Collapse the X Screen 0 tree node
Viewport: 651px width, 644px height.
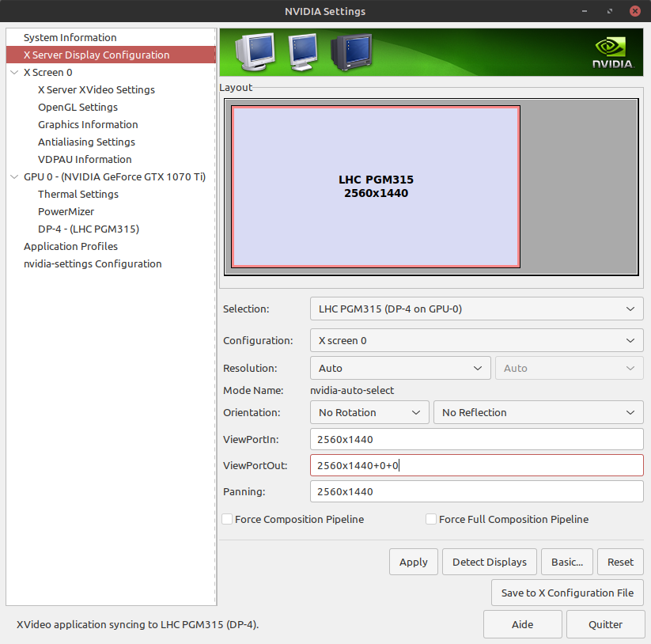click(14, 72)
